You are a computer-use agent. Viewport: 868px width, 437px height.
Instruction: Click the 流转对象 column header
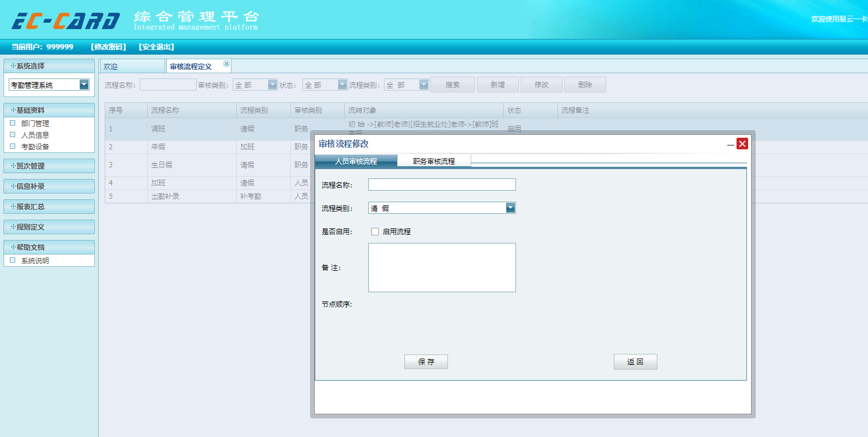[424, 110]
